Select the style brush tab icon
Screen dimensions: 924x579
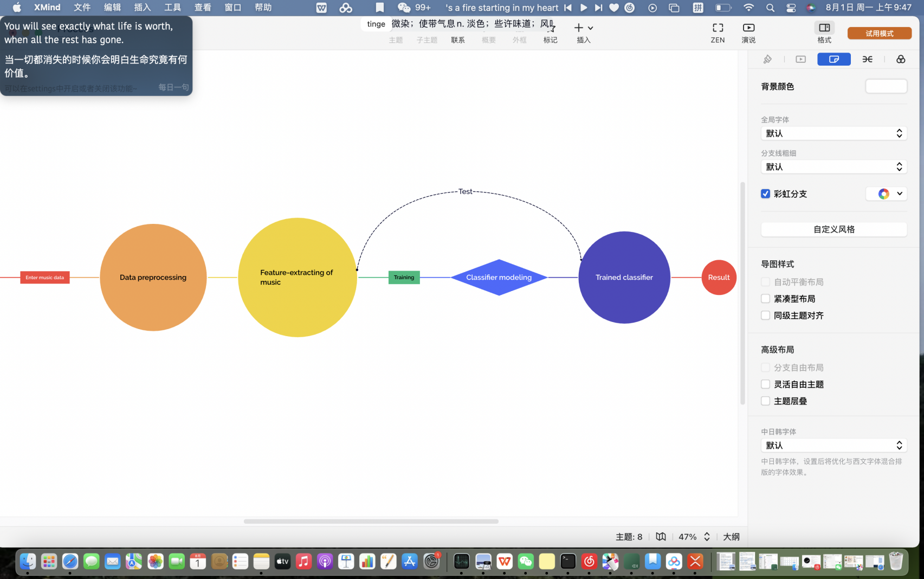coord(767,59)
